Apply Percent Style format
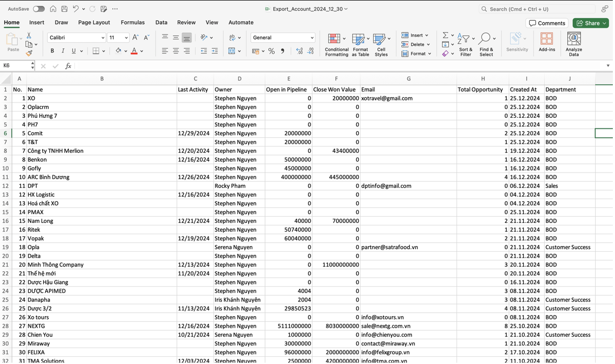This screenshot has width=615, height=364. (x=272, y=51)
